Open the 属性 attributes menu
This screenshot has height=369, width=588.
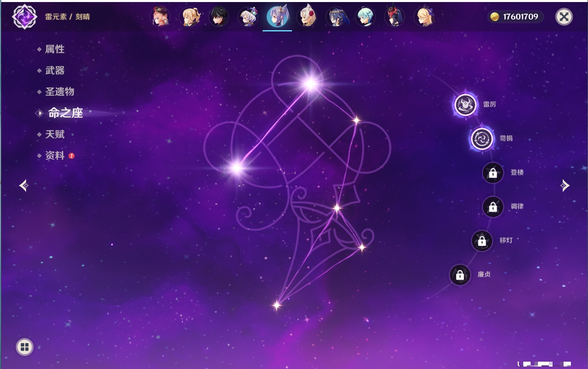[55, 49]
